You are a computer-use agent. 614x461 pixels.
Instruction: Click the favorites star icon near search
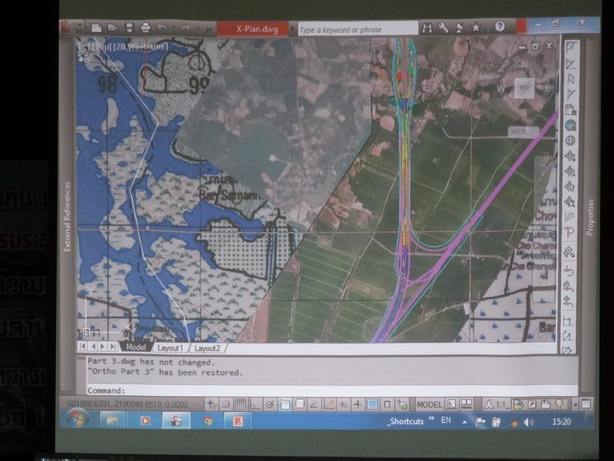(x=476, y=26)
